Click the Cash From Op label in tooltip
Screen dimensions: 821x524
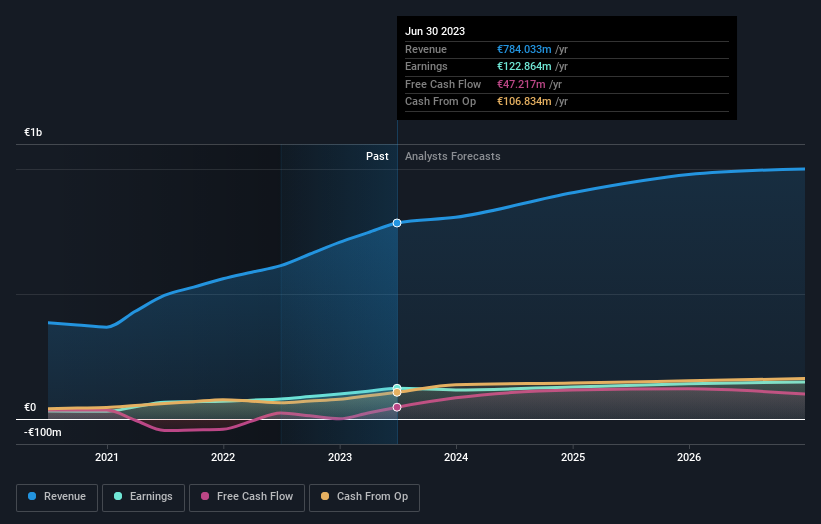coord(440,102)
